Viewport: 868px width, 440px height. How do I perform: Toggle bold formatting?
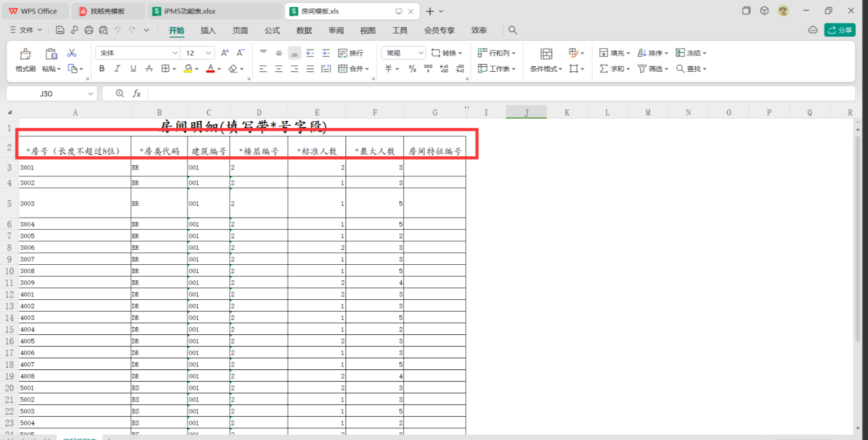click(x=102, y=68)
